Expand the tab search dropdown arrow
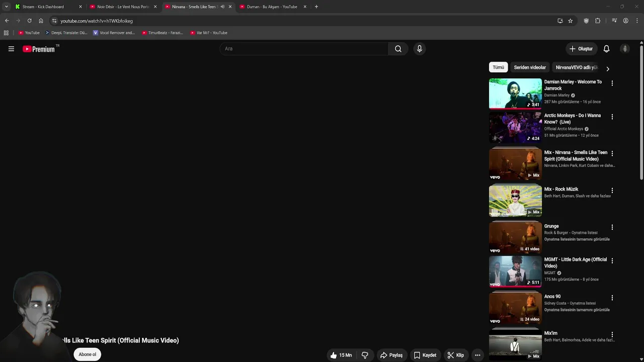Viewport: 644px width, 362px height. [x=6, y=7]
